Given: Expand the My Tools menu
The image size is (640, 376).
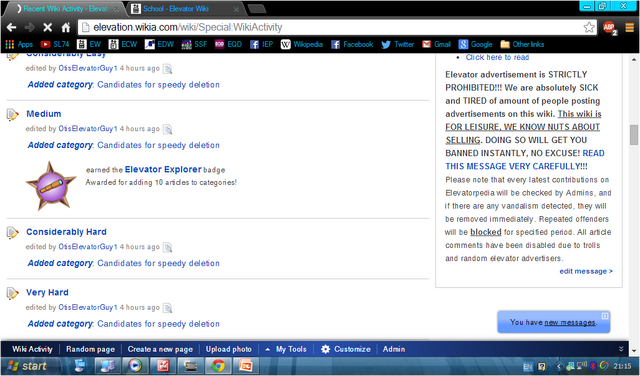Looking at the screenshot, I should click(286, 349).
